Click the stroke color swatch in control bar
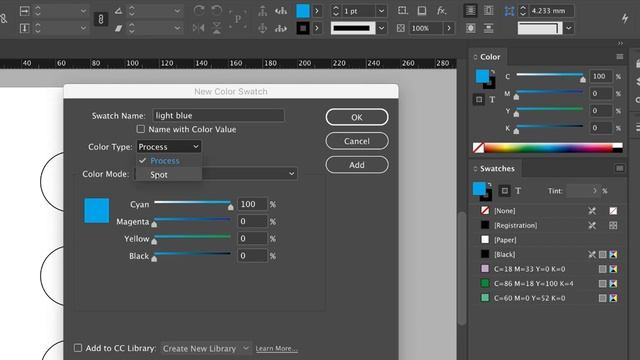Screen dimensions: 640x360 tap(302, 28)
